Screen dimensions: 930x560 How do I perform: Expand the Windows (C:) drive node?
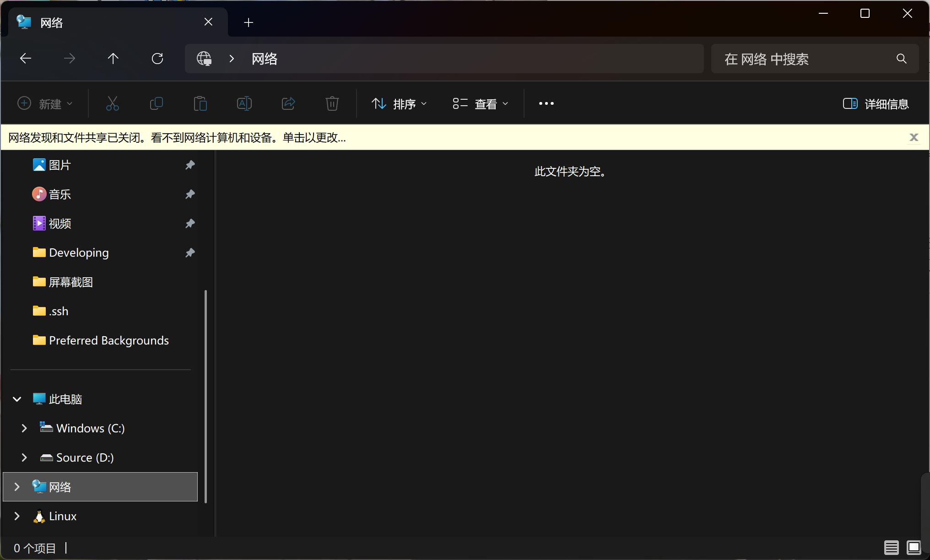[24, 428]
